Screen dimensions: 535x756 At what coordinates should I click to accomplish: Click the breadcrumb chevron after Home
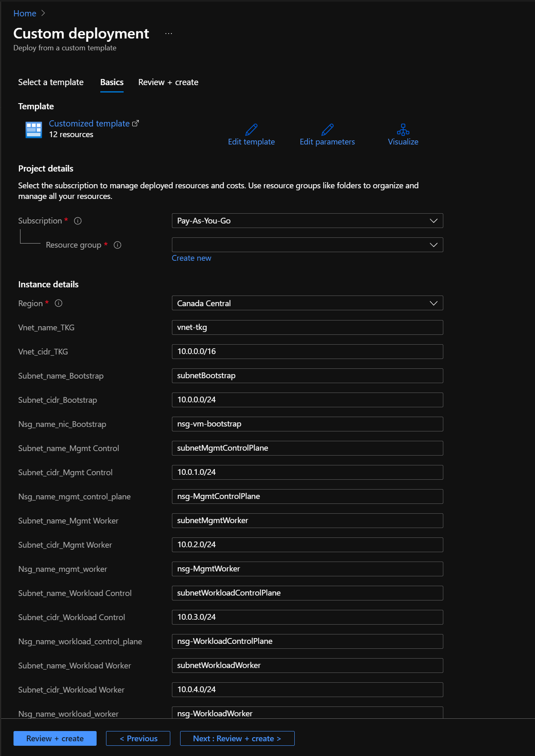[x=43, y=14]
